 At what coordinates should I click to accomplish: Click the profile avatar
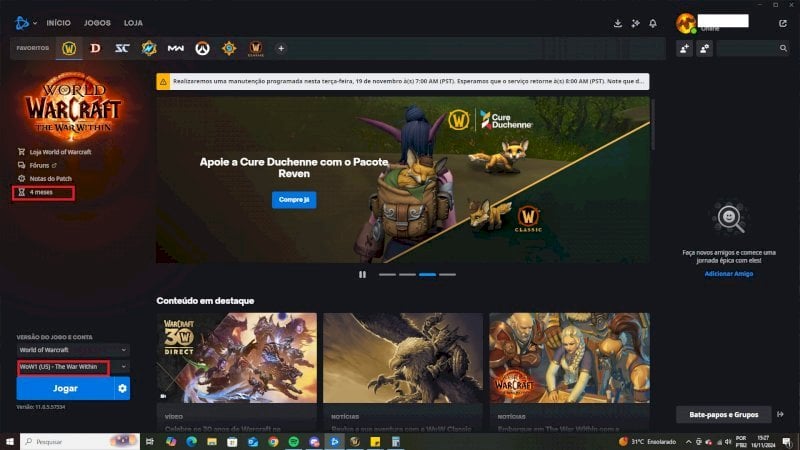click(686, 23)
